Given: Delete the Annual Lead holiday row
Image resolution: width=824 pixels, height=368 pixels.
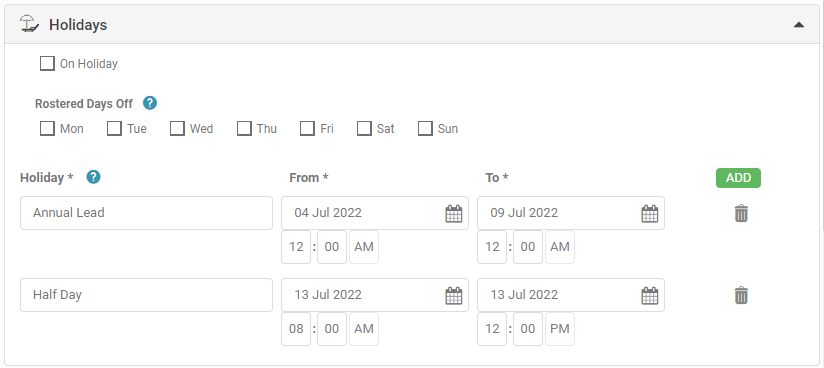Looking at the screenshot, I should [741, 213].
